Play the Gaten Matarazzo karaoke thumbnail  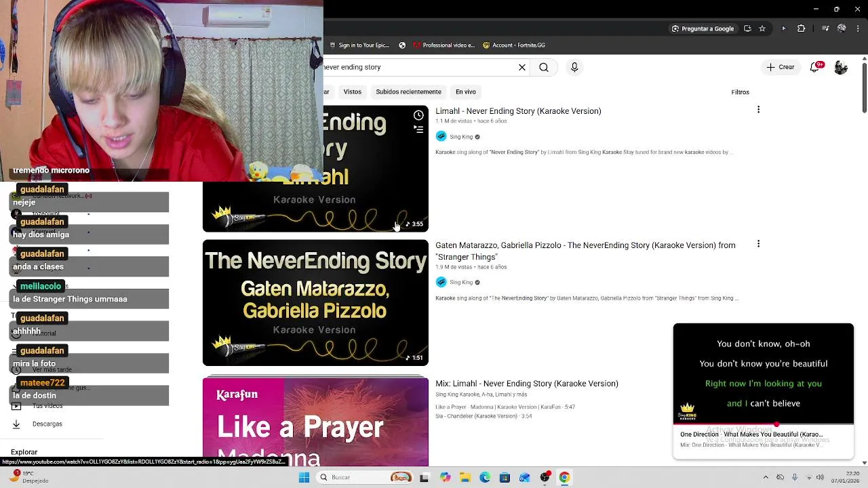[x=315, y=302]
